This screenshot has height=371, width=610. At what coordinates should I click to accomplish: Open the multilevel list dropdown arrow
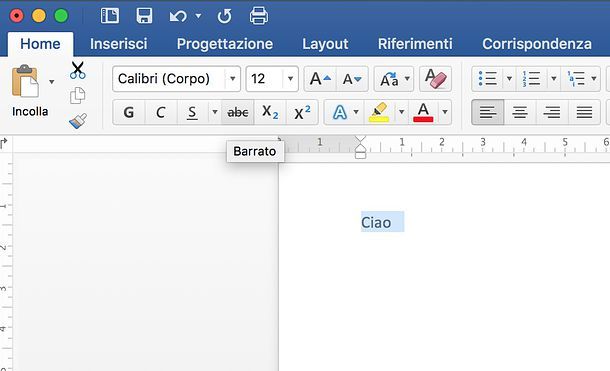[x=594, y=79]
